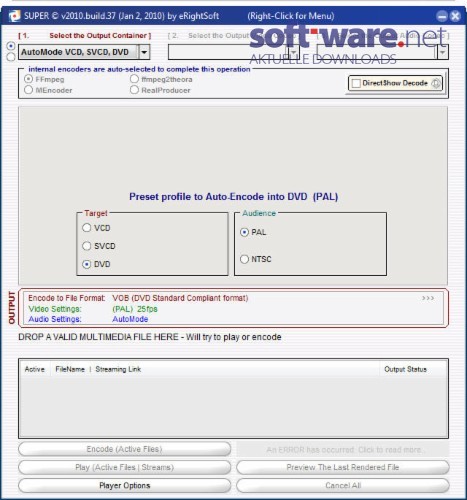Click Play (Active Files | Streams) button

coord(124,467)
